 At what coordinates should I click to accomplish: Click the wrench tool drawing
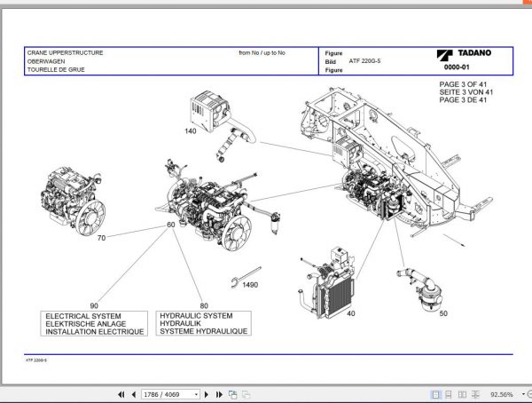(x=246, y=277)
